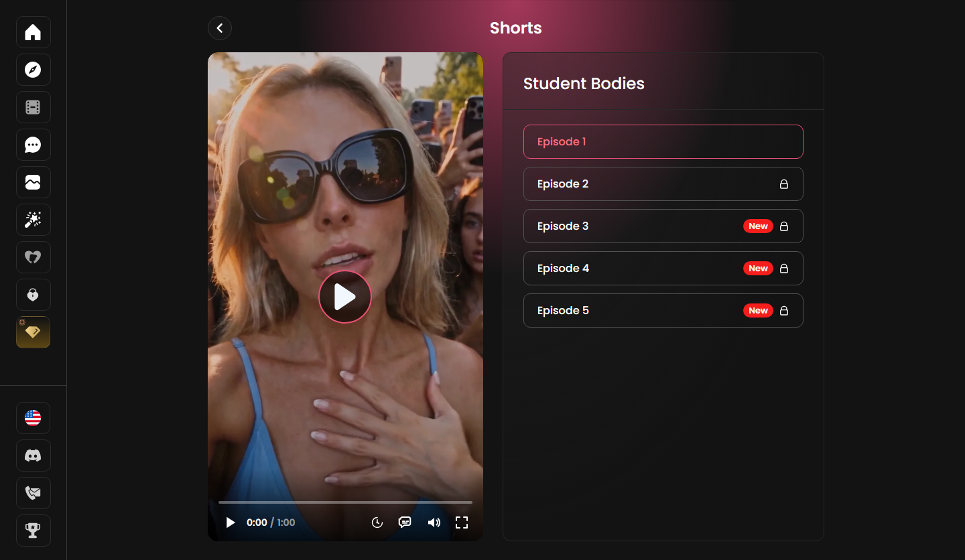Click New badge on Episode 3

coord(758,226)
